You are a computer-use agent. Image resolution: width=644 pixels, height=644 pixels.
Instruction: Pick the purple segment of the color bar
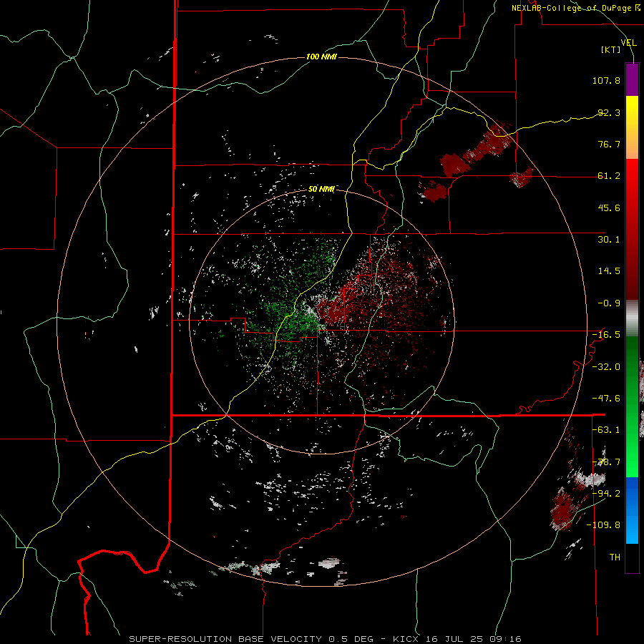click(x=632, y=79)
